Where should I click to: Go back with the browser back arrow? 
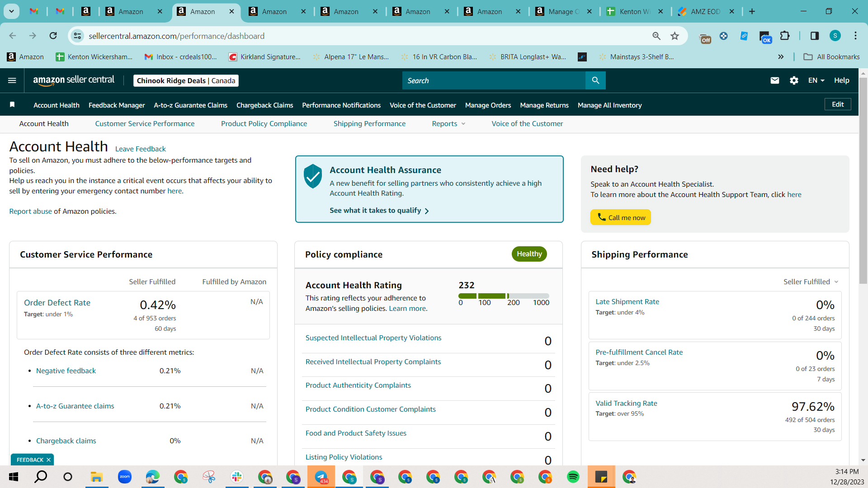pos(13,36)
